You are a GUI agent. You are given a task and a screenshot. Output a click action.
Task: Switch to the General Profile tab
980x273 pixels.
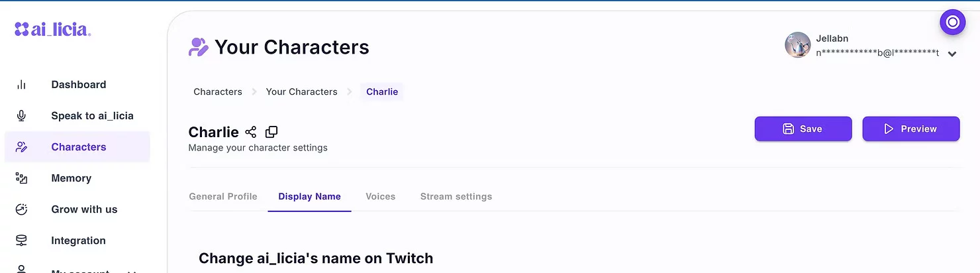point(223,197)
